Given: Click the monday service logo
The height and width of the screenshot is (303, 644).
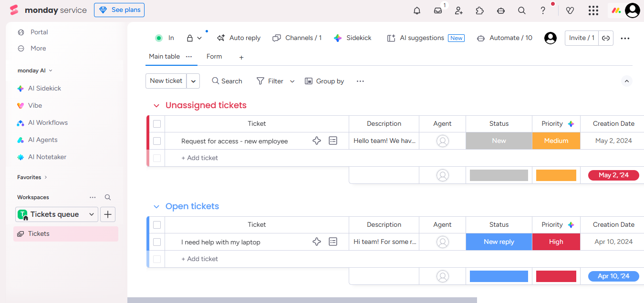Looking at the screenshot, I should pos(48,10).
